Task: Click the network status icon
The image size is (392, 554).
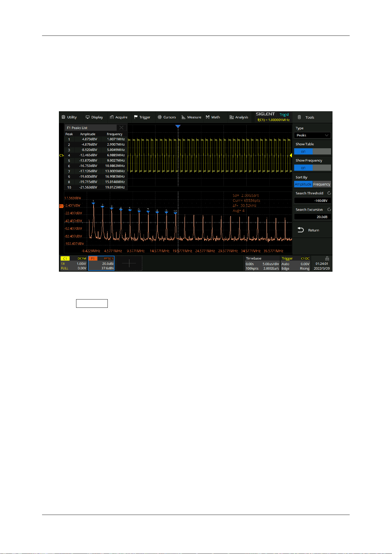Action: (x=327, y=258)
